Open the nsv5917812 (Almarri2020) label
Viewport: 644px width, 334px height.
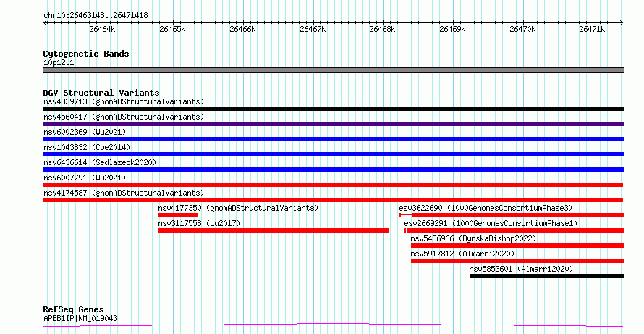[462, 254]
